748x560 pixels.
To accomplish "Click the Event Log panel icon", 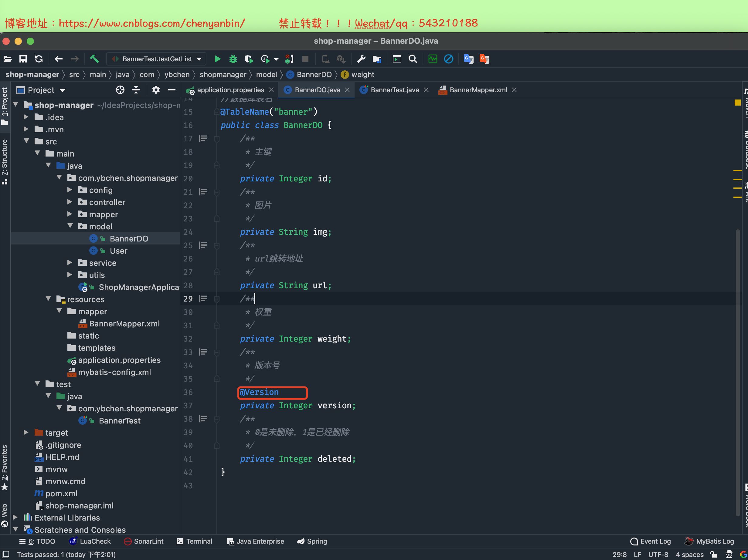I will click(635, 541).
